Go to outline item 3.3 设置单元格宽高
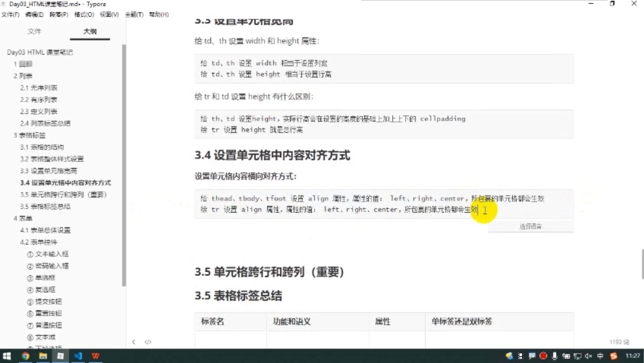Screen dimensions: 644x363 [49, 171]
